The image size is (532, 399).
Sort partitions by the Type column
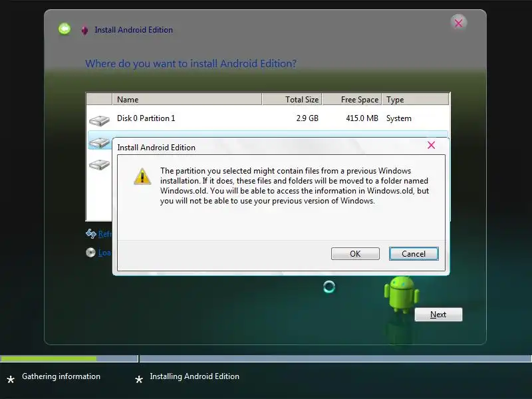coord(415,99)
